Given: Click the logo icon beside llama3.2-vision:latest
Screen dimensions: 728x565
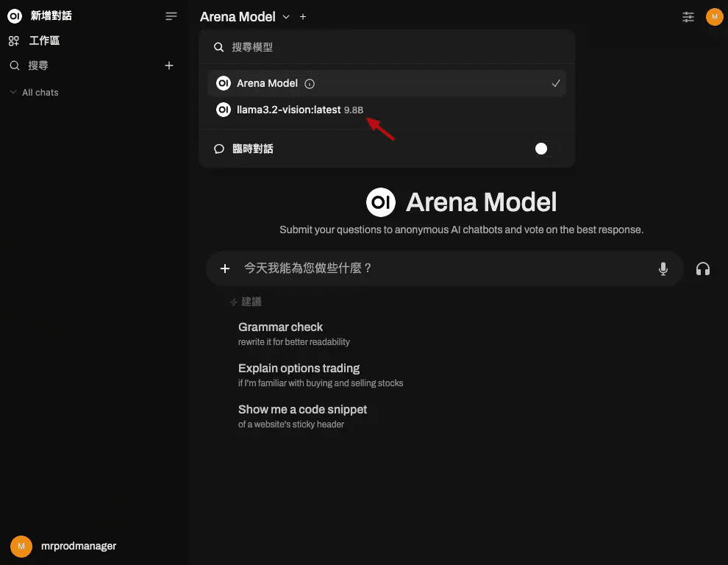Looking at the screenshot, I should 224,110.
